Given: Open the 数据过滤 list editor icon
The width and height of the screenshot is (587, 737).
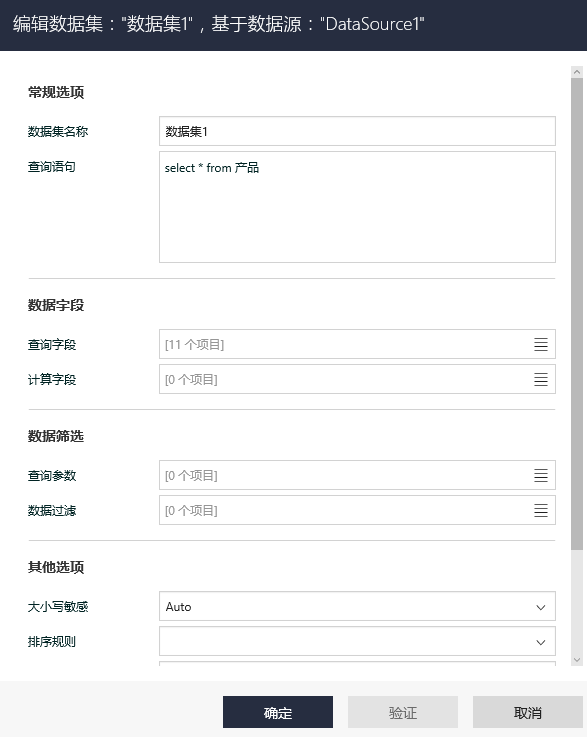Looking at the screenshot, I should point(540,510).
